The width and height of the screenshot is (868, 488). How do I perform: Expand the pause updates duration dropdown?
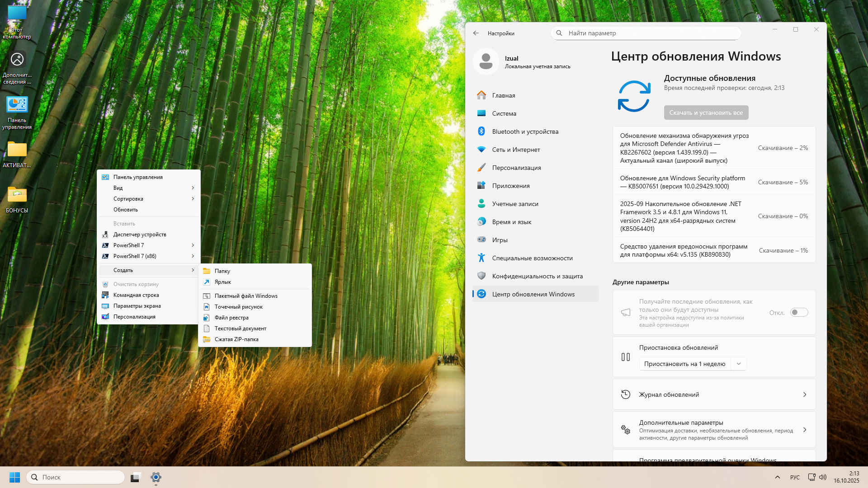click(739, 364)
